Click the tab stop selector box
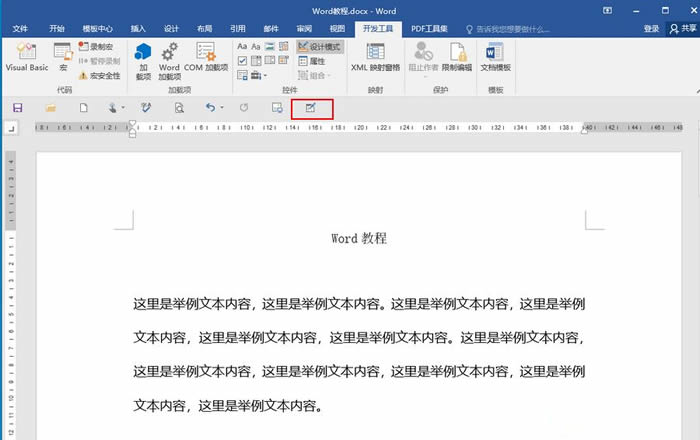Screen dimensions: 700x440 [x=11, y=129]
